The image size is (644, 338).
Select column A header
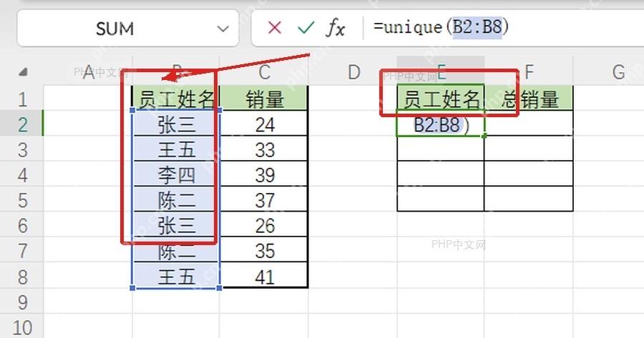point(88,73)
